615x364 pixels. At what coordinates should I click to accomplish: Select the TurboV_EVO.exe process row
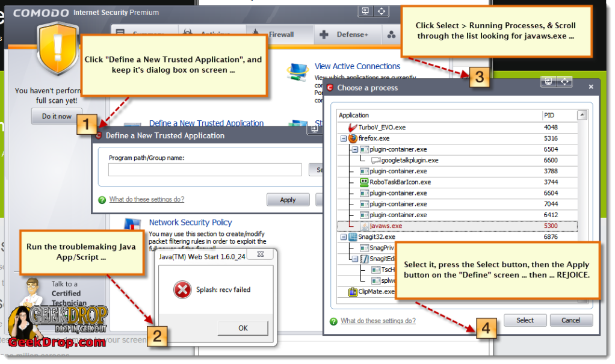pos(457,128)
